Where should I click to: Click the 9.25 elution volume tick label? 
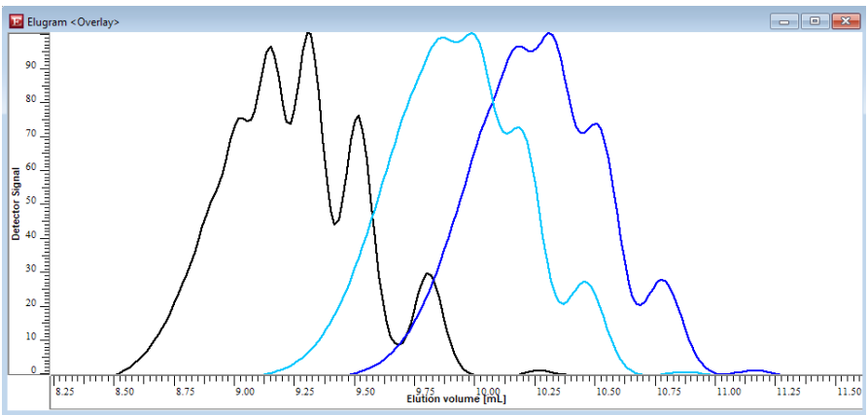coord(307,392)
